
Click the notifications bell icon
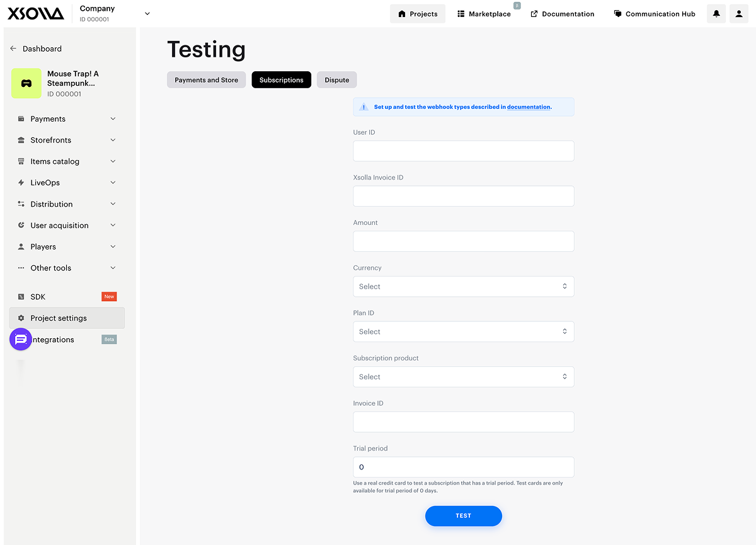click(716, 14)
